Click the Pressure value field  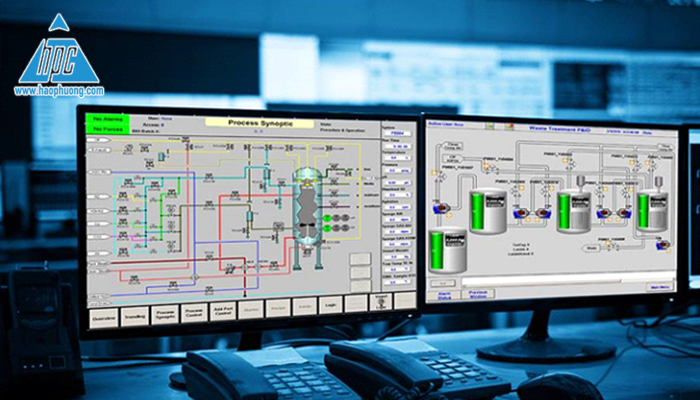pyautogui.click(x=397, y=171)
